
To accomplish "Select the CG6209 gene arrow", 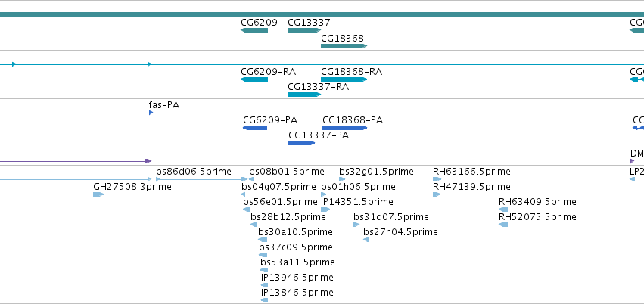I will tap(254, 30).
